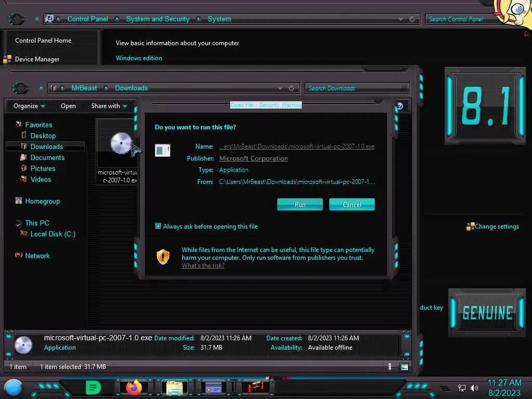Select Downloads in the navigation pane
The height and width of the screenshot is (399, 532).
[x=46, y=147]
